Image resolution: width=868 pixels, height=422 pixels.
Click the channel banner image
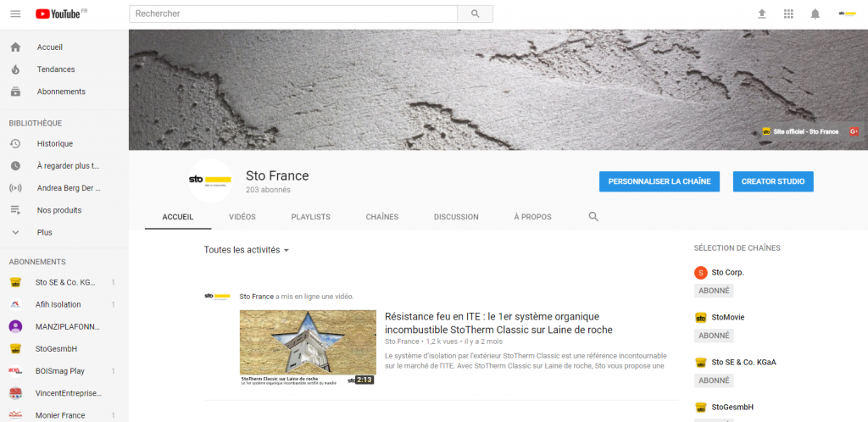point(498,90)
